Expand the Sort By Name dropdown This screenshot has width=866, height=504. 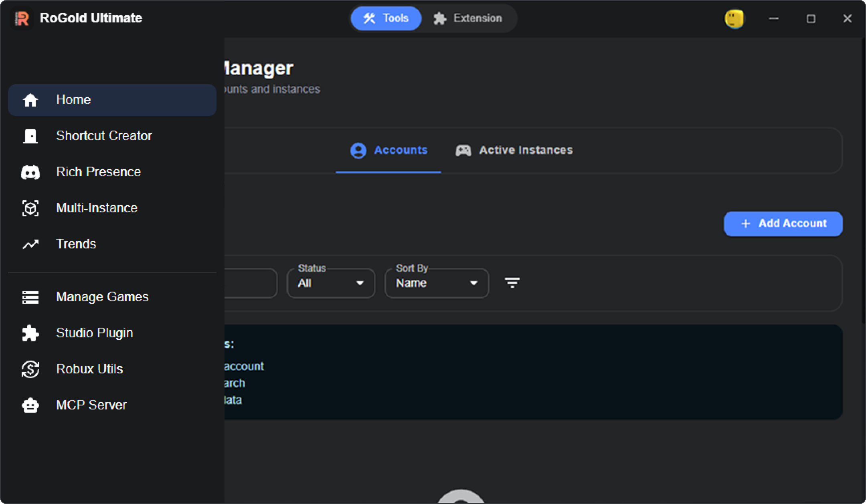(x=437, y=283)
